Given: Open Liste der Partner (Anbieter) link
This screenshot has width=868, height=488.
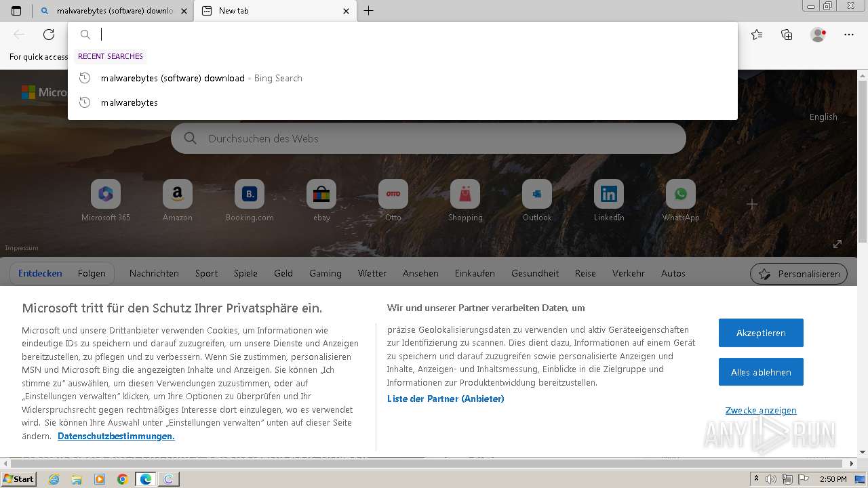Looking at the screenshot, I should pos(446,399).
